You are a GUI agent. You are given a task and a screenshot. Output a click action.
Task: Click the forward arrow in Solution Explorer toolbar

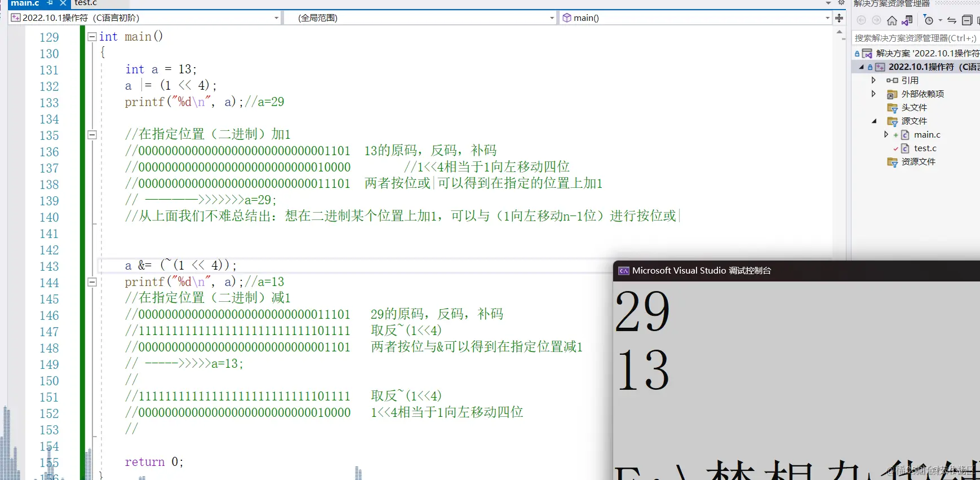tap(876, 21)
